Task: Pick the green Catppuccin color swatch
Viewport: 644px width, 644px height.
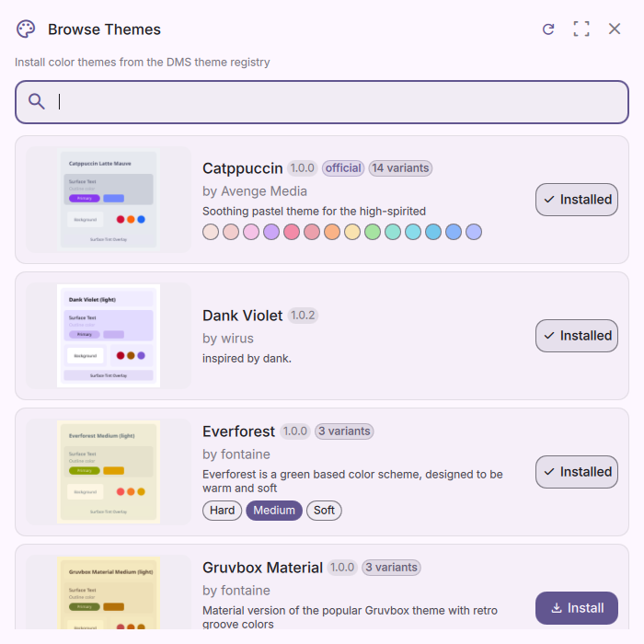Action: [373, 232]
